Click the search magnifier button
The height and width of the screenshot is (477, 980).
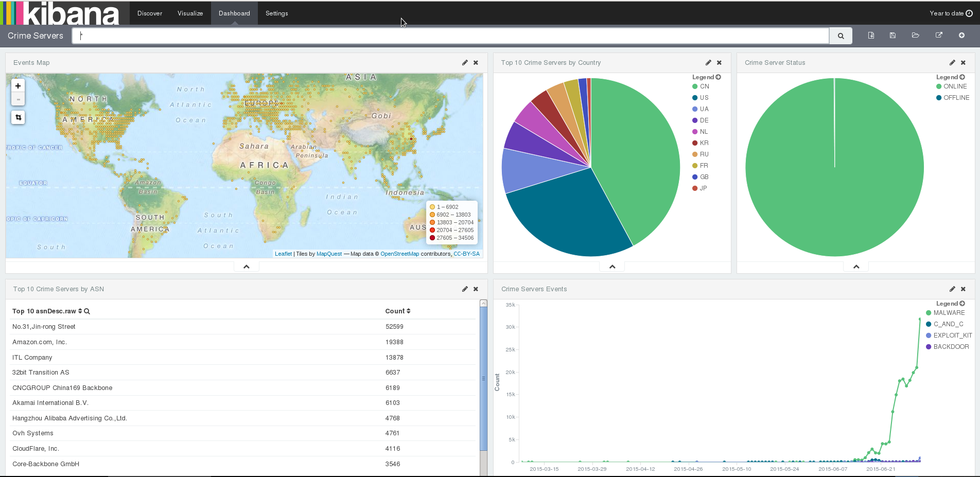[x=841, y=36]
